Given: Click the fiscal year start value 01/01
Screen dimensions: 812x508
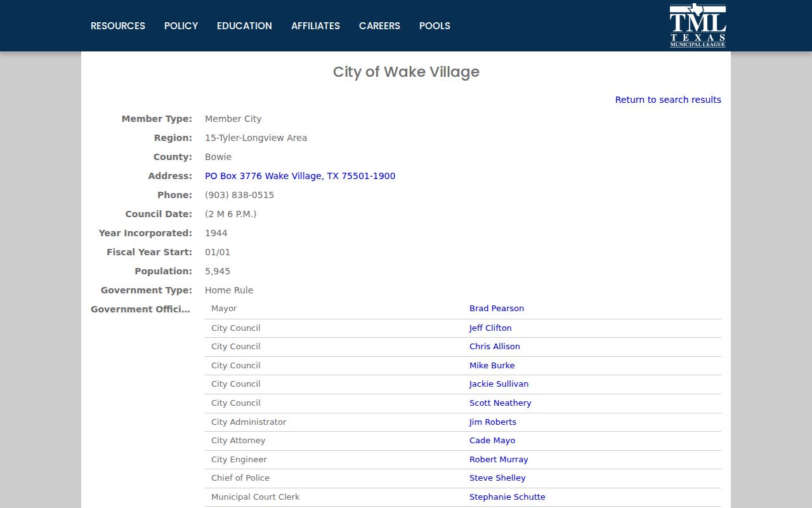Looking at the screenshot, I should [x=218, y=252].
